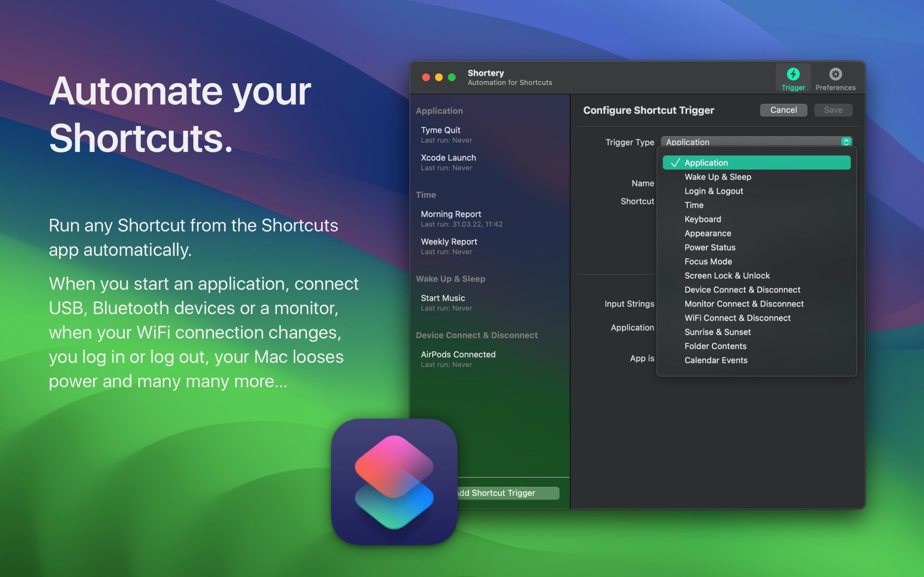Expand the Application trigger list section
924x577 pixels.
pos(439,111)
